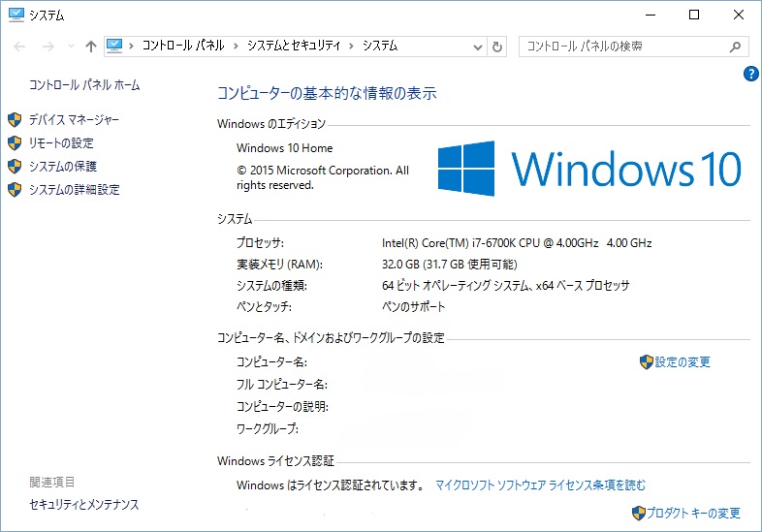
Task: Click shield icon beside デバイス マネージャー
Action: [x=15, y=119]
